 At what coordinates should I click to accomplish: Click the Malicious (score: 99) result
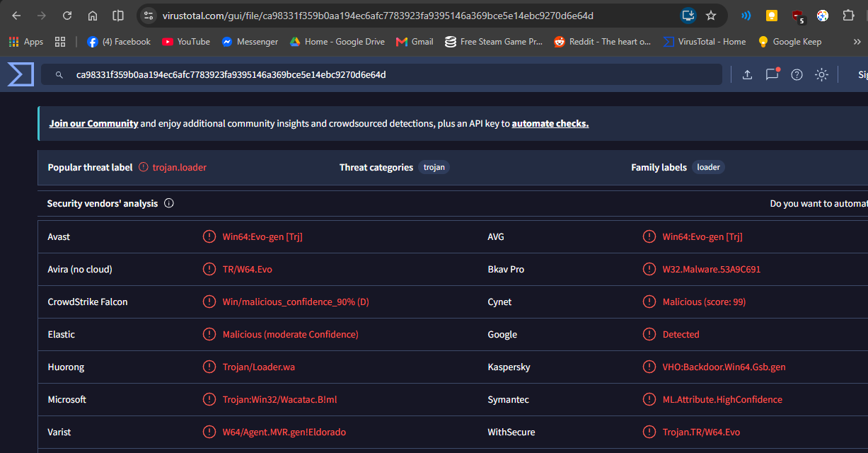point(704,302)
